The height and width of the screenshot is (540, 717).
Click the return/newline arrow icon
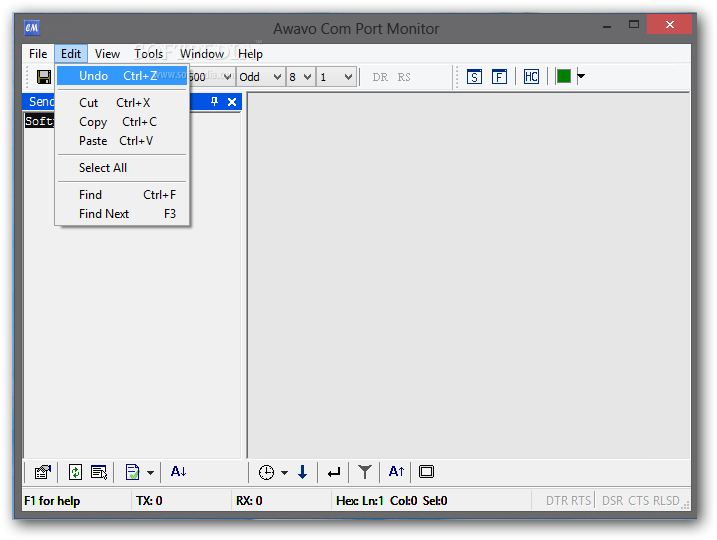334,472
